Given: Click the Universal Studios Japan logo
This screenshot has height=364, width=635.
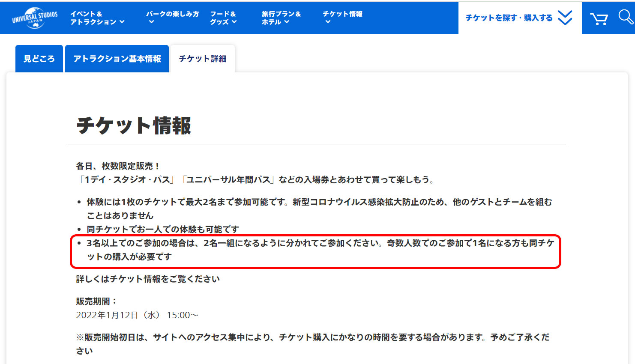Looking at the screenshot, I should tap(35, 18).
